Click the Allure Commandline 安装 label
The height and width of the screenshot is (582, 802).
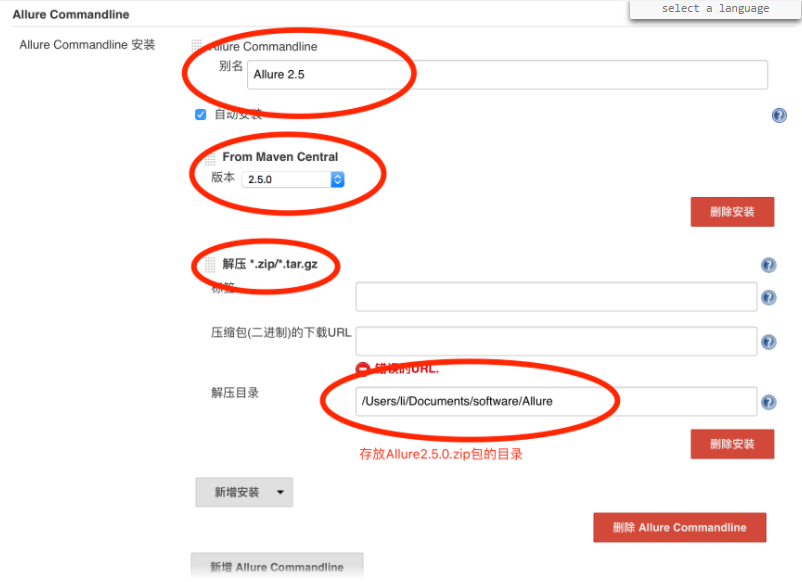coord(87,45)
